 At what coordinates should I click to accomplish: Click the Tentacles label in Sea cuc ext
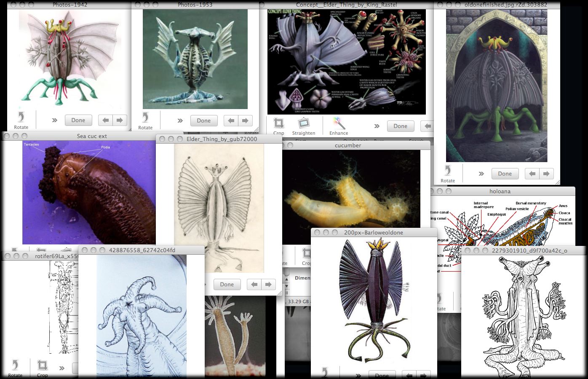click(31, 144)
